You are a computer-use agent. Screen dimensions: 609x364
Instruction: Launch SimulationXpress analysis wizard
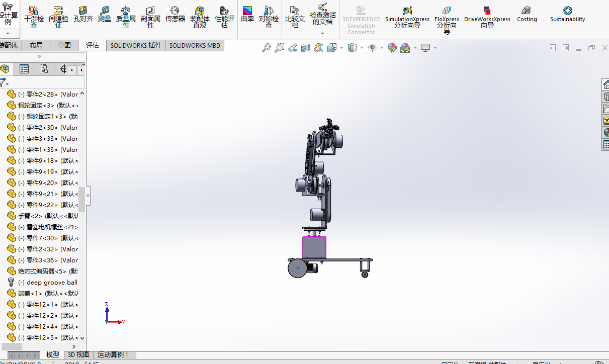[x=407, y=17]
